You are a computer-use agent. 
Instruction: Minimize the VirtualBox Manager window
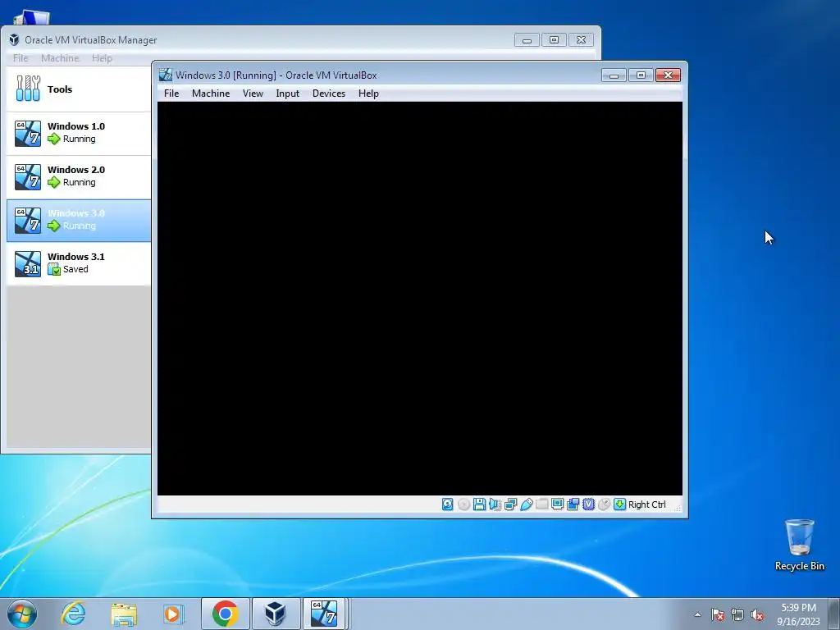point(527,40)
